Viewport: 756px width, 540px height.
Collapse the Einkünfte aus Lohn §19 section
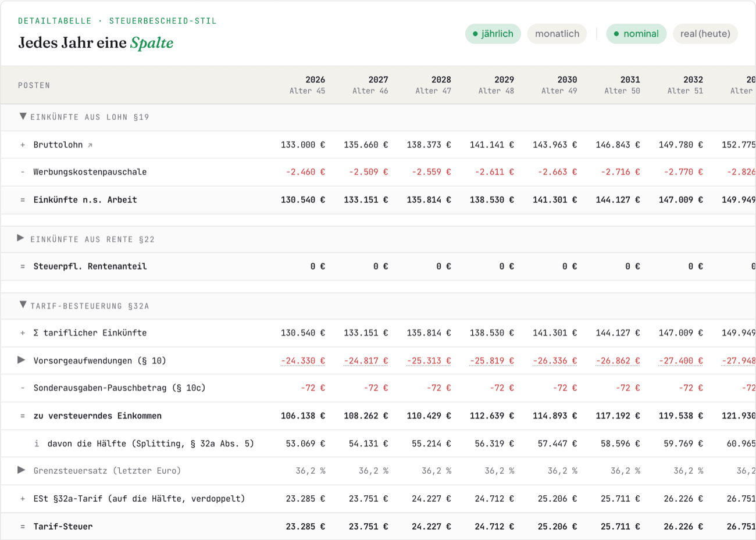click(x=23, y=116)
